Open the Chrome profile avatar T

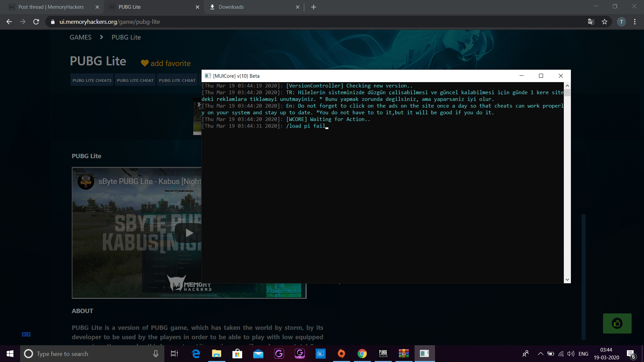pos(621,22)
